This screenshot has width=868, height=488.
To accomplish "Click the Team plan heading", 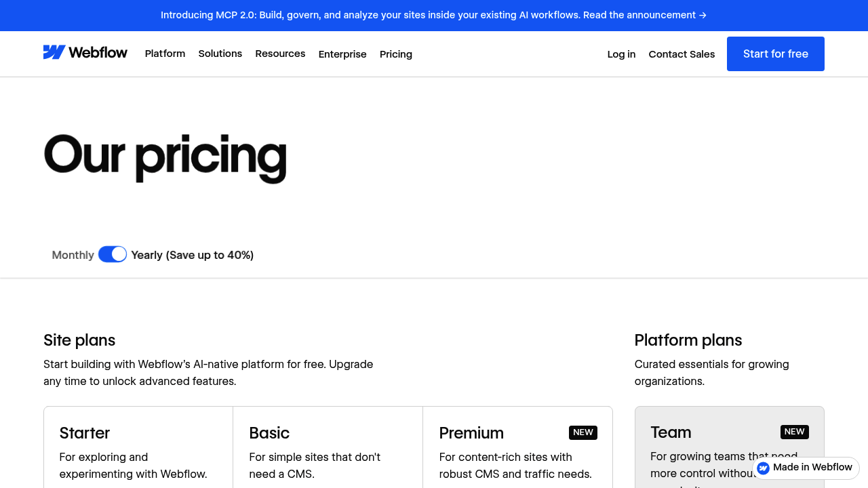I will click(x=671, y=432).
